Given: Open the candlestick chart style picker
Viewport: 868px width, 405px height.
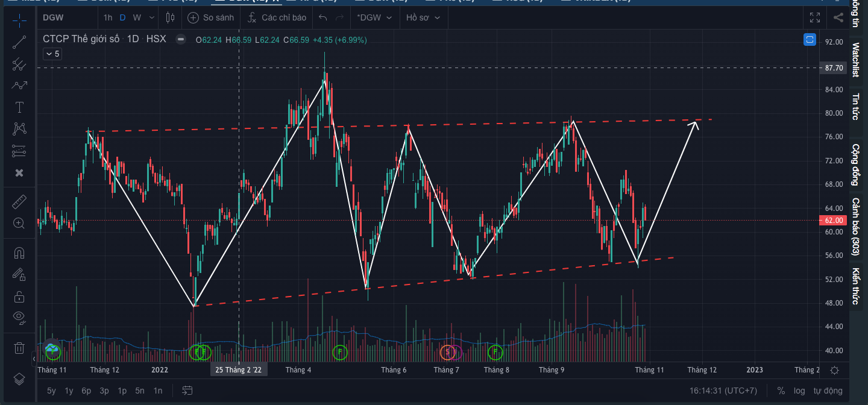Looking at the screenshot, I should point(170,17).
